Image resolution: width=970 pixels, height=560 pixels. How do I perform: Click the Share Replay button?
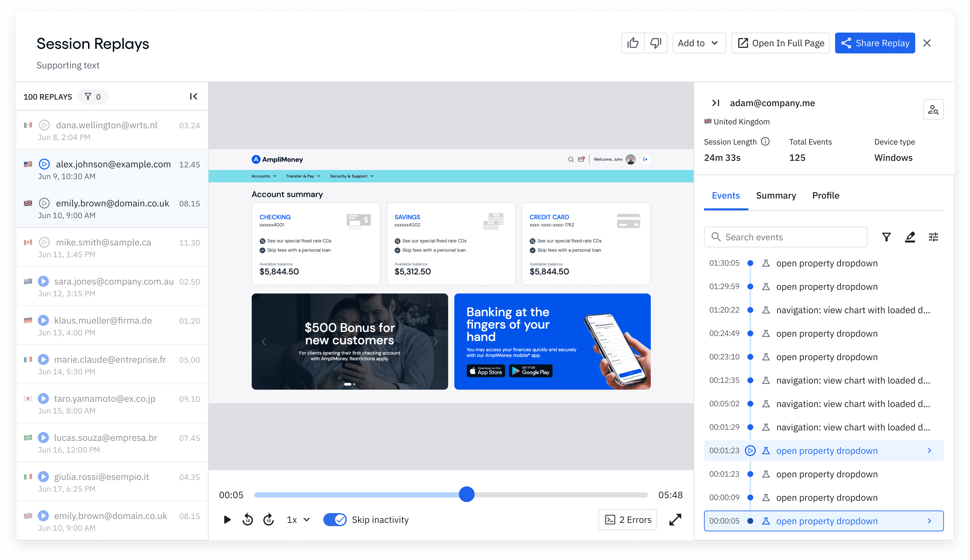pyautogui.click(x=875, y=43)
